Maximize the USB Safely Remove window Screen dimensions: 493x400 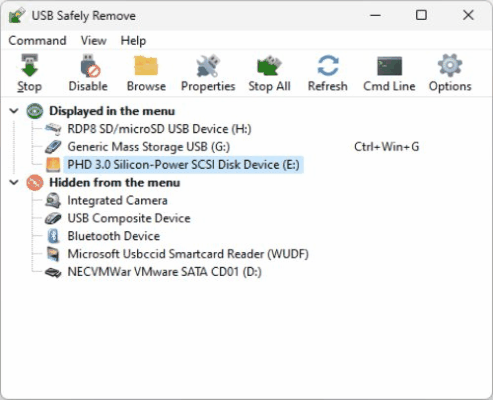click(421, 15)
